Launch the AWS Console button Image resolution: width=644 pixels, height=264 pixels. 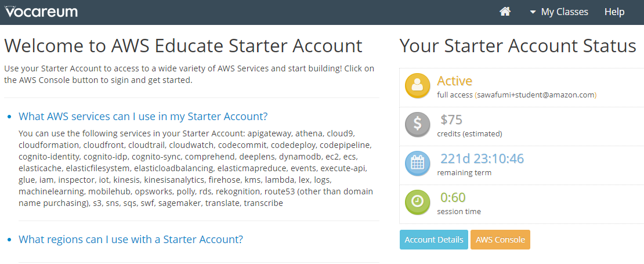click(500, 240)
